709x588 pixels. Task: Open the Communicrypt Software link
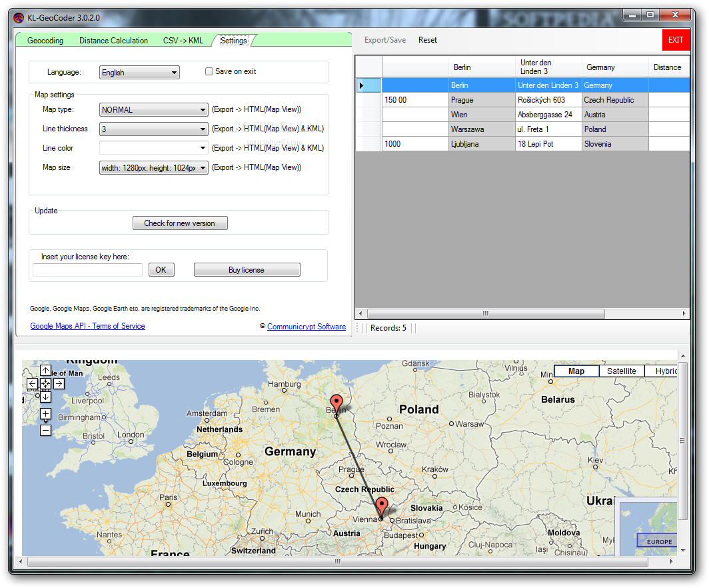pyautogui.click(x=307, y=327)
